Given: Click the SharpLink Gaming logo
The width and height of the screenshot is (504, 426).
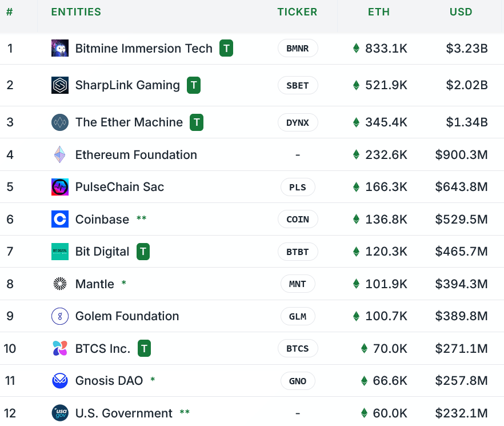Looking at the screenshot, I should coord(59,85).
